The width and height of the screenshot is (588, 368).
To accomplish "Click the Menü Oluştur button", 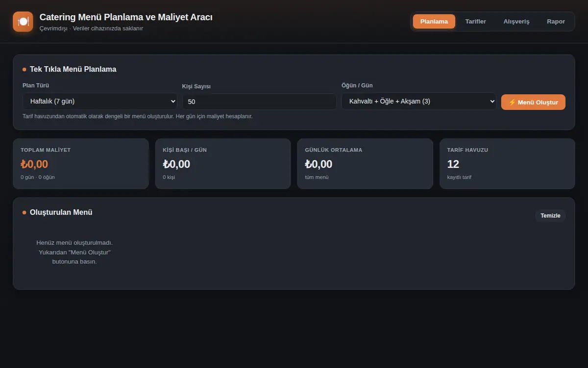I will click(533, 102).
